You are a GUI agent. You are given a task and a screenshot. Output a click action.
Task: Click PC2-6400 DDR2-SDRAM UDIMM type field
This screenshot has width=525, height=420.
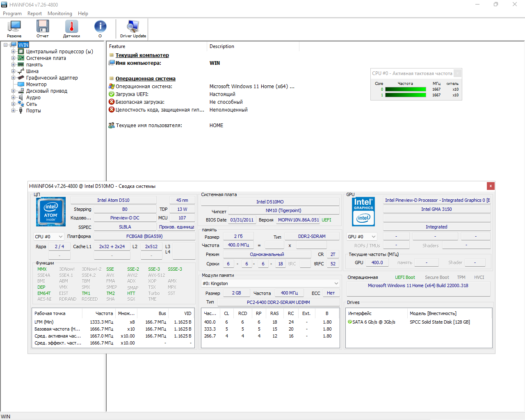pyautogui.click(x=278, y=302)
